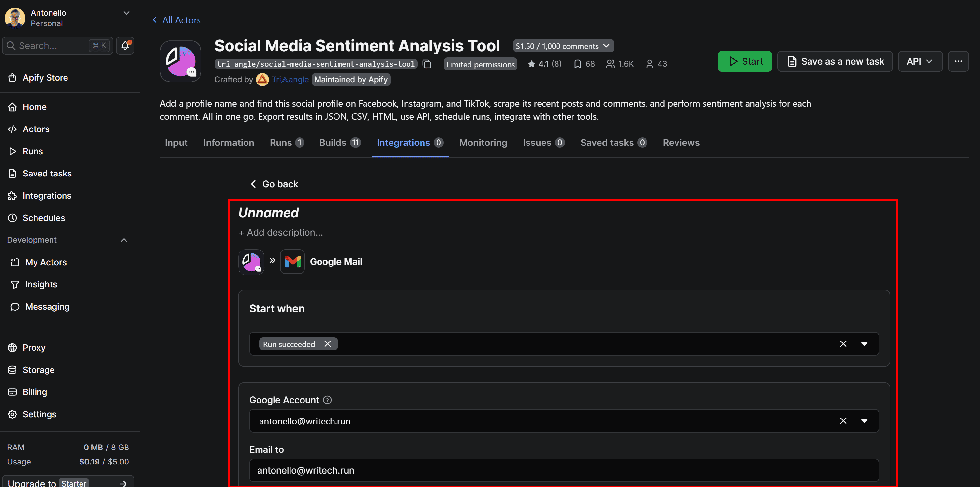Expand the Start when events dropdown

864,344
